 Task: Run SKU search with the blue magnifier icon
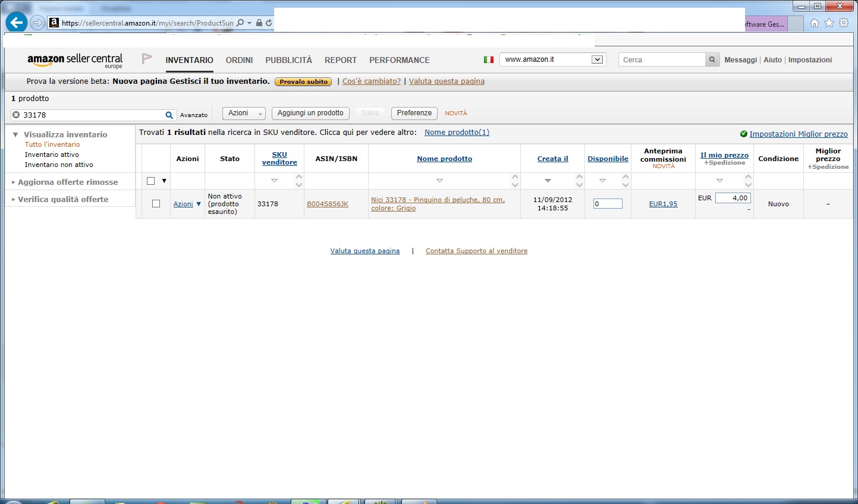click(169, 115)
